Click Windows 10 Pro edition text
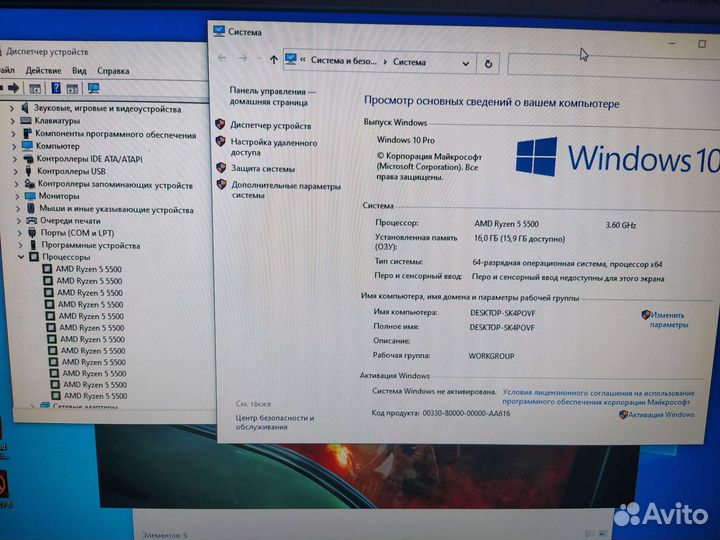 pos(405,140)
